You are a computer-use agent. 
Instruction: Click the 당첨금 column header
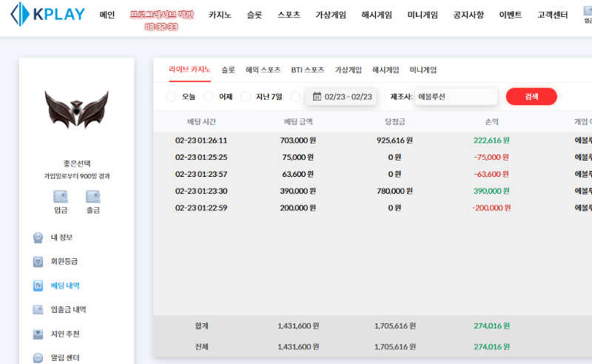tap(395, 121)
